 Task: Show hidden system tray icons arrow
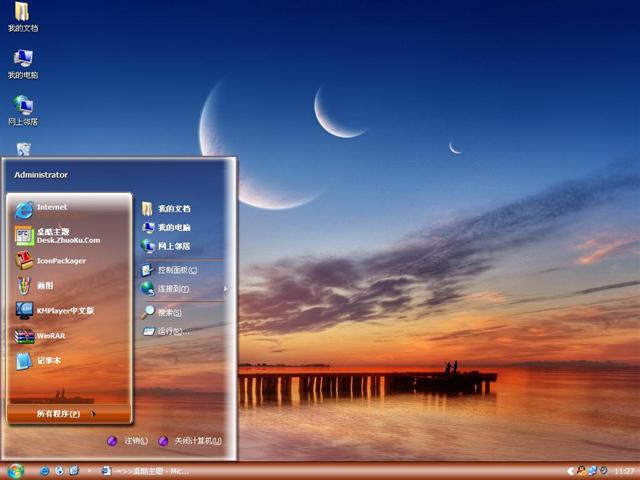click(x=570, y=470)
